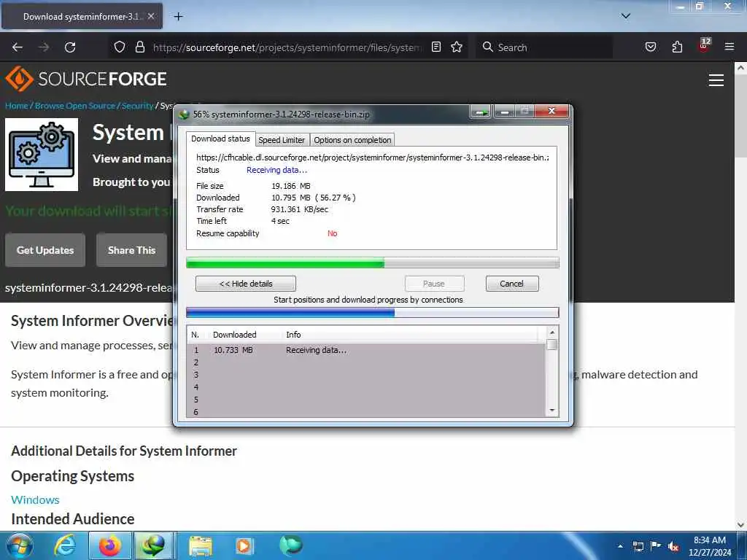
Task: Follow the Home breadcrumb link
Action: (17, 106)
